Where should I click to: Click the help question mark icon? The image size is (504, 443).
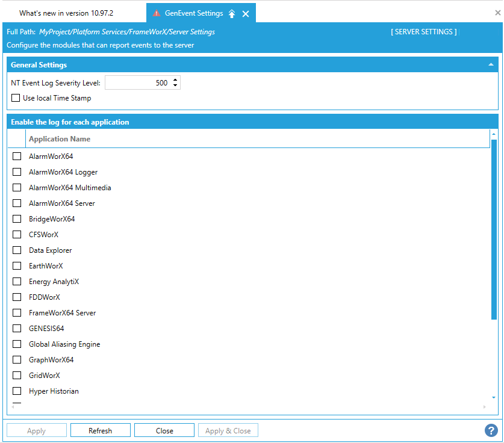click(x=490, y=430)
